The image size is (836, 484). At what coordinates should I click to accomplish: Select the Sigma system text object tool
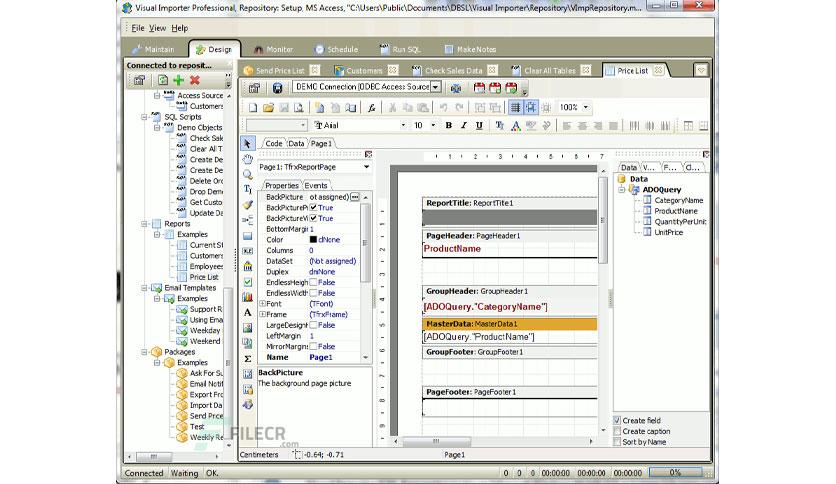pos(247,358)
